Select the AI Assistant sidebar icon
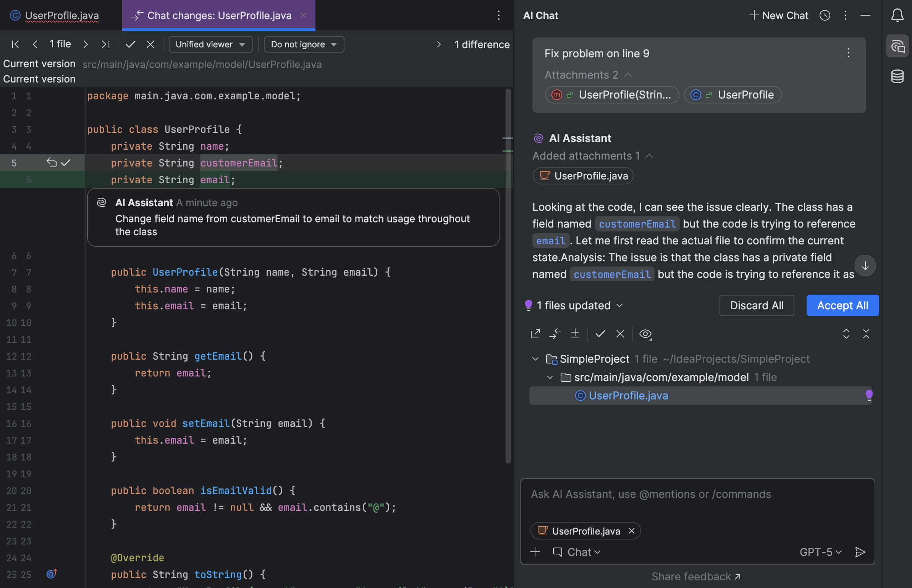This screenshot has width=912, height=588. point(897,46)
